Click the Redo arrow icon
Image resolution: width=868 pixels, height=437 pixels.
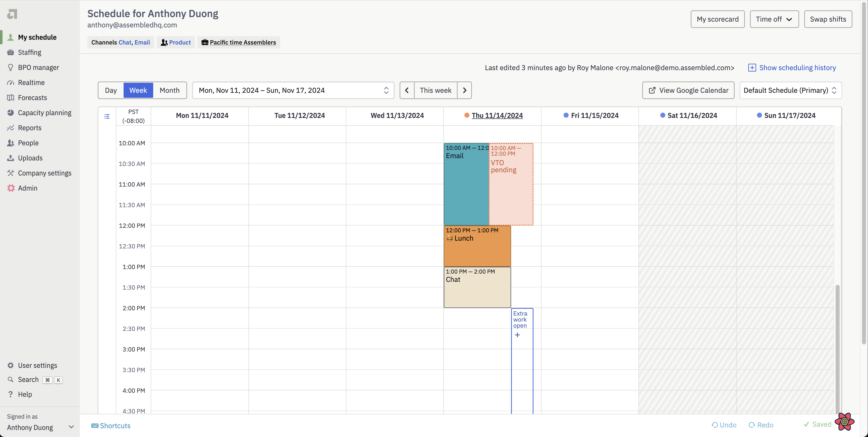click(x=752, y=425)
